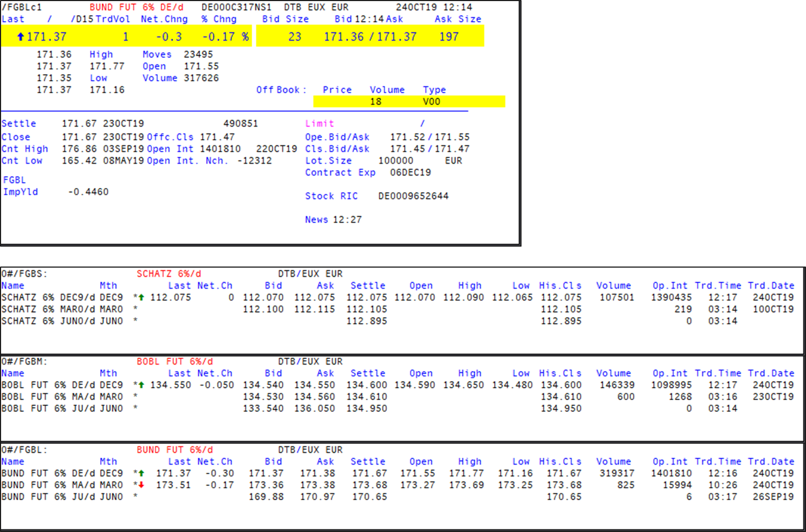
Task: Click the blue up arrow beside last price 171.37
Action: [x=20, y=37]
